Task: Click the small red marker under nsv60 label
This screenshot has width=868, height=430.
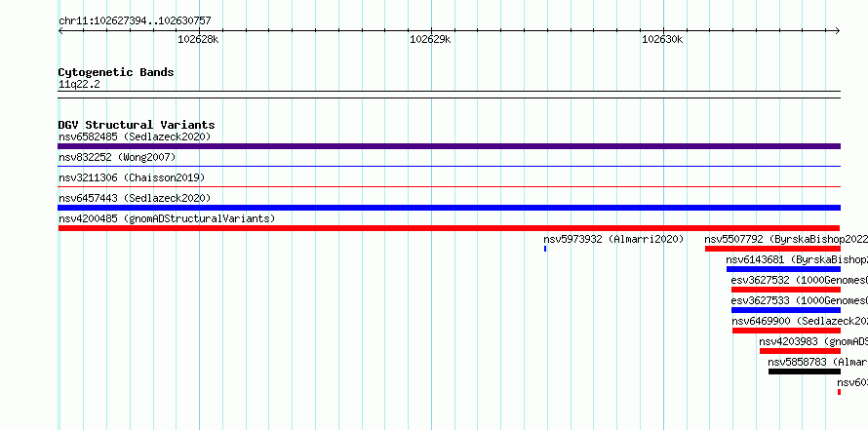Action: [x=839, y=392]
